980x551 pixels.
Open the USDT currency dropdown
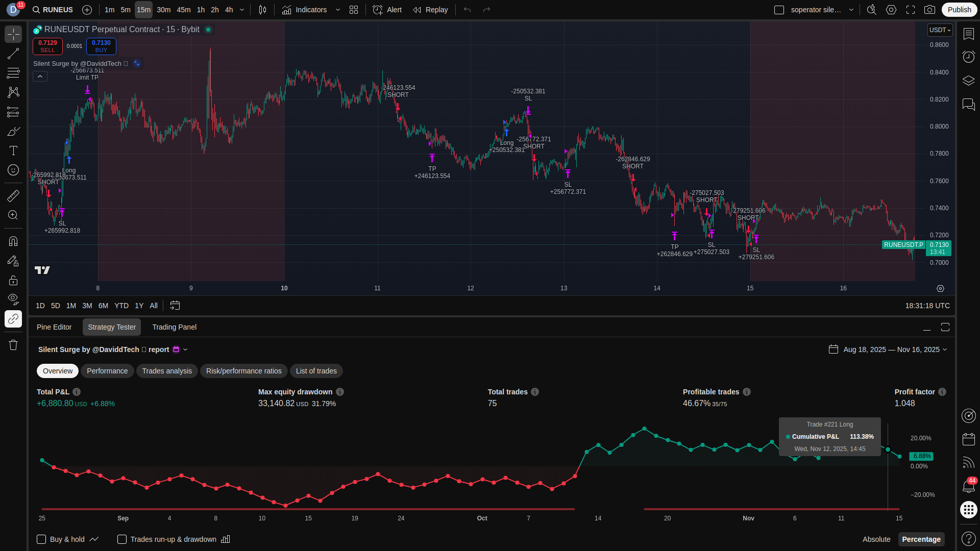coord(940,30)
